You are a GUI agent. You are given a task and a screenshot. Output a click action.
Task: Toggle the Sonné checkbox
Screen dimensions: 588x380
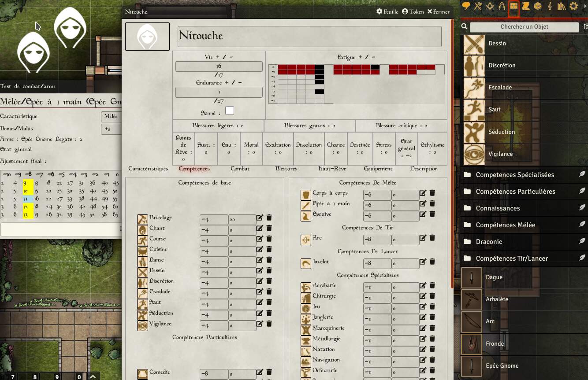230,111
